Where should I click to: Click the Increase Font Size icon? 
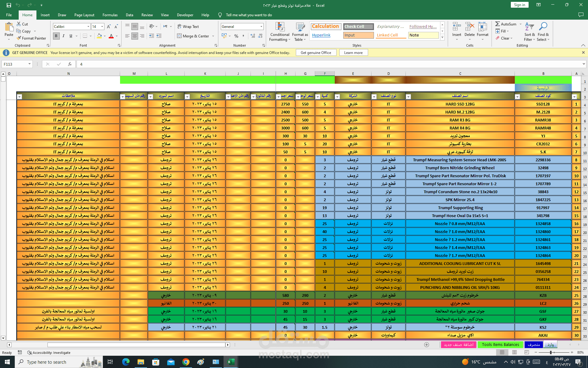[109, 27]
